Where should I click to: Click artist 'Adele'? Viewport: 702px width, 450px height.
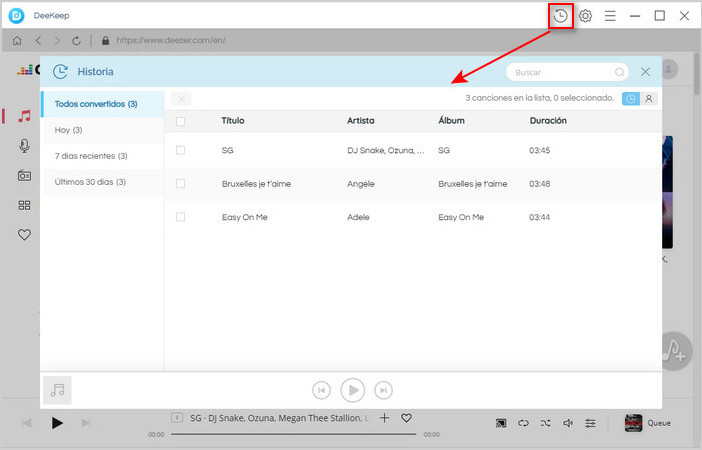click(x=358, y=217)
